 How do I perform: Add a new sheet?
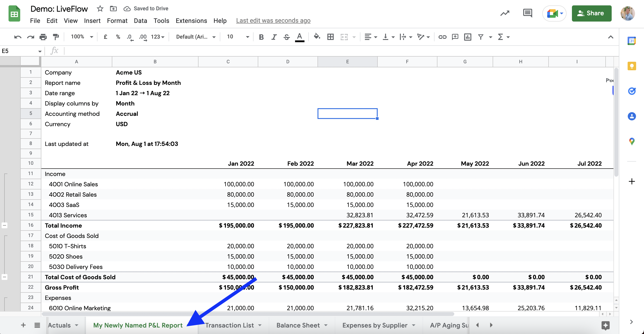(23, 325)
